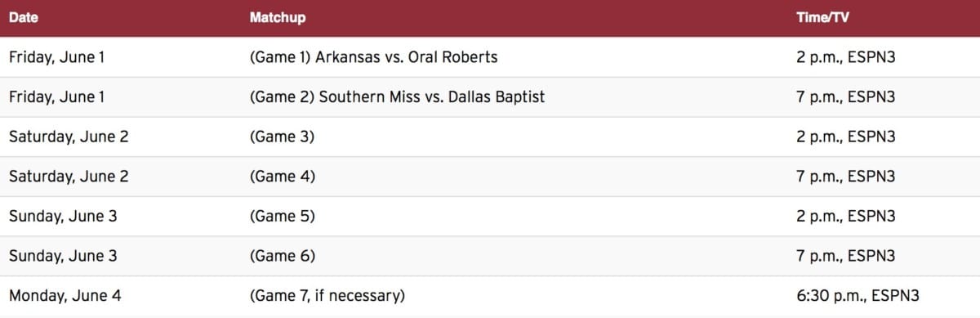The height and width of the screenshot is (318, 980).
Task: Select Southern Miss vs. Dallas Baptist matchup
Action: 397,97
